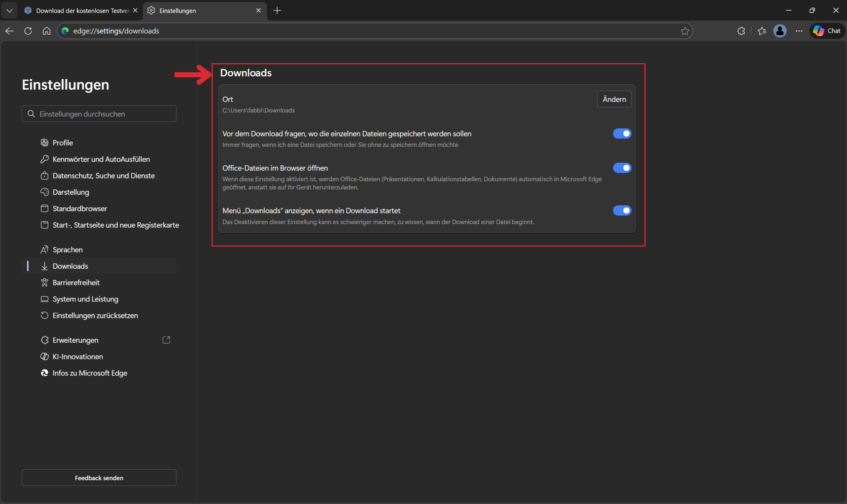Open a new tab with plus icon
Image resolution: width=847 pixels, height=504 pixels.
[x=277, y=11]
